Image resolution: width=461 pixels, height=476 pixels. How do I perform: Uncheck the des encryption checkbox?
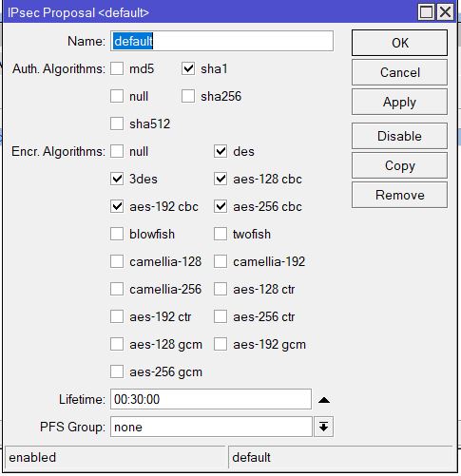click(221, 151)
